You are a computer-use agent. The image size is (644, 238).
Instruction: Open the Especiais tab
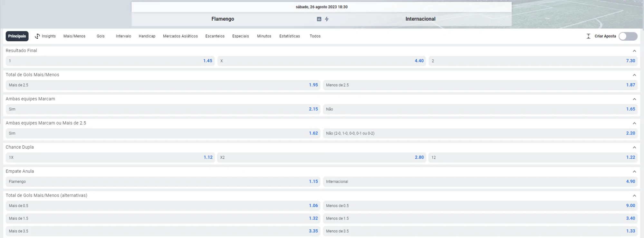click(241, 36)
